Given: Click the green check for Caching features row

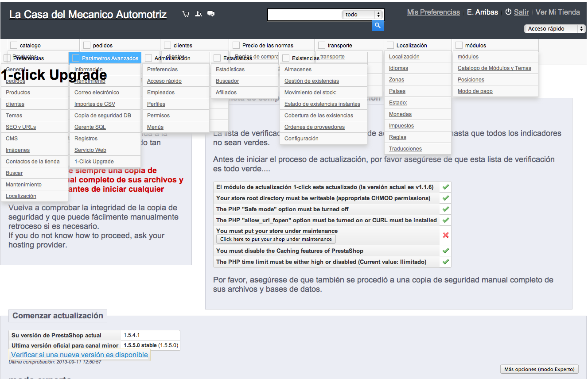Looking at the screenshot, I should click(x=446, y=251).
